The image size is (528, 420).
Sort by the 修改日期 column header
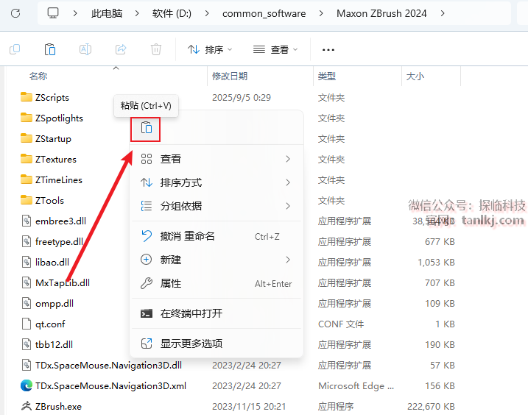tap(230, 76)
